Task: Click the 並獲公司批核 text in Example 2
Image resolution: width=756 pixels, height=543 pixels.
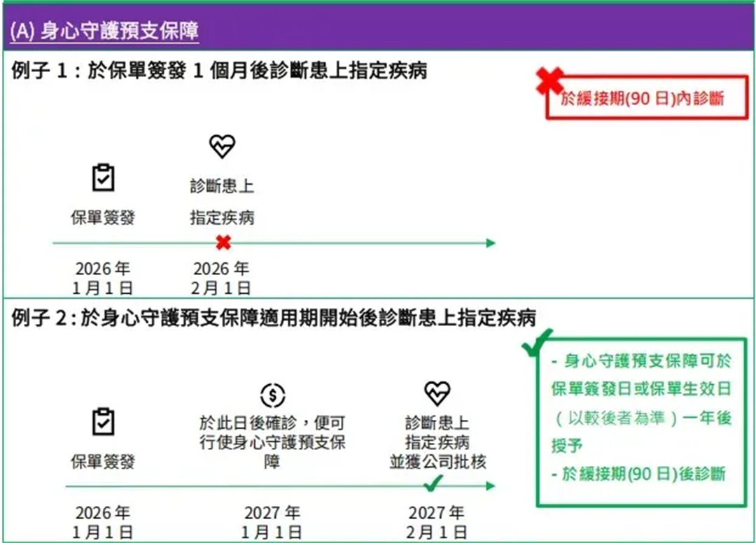Action: click(437, 462)
